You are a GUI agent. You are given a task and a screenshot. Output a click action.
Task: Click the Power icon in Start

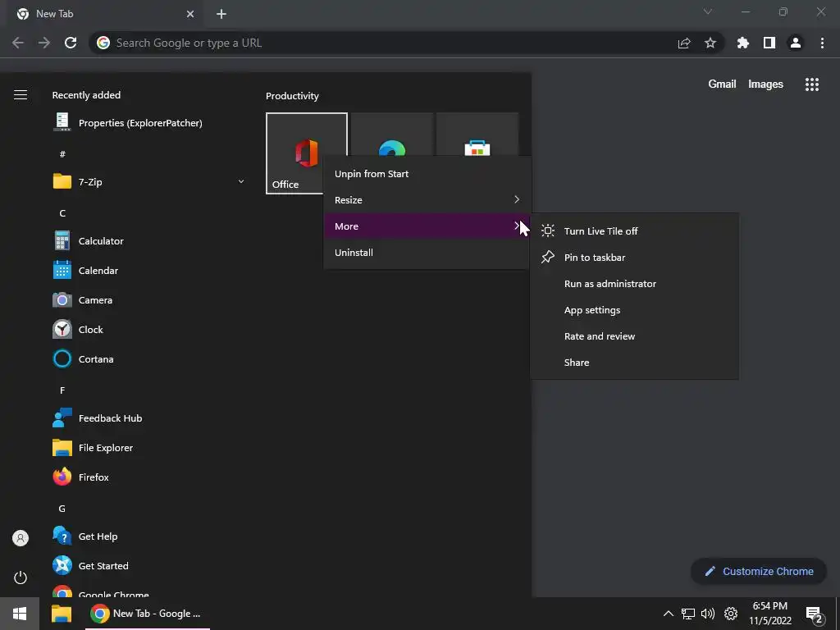click(x=21, y=577)
